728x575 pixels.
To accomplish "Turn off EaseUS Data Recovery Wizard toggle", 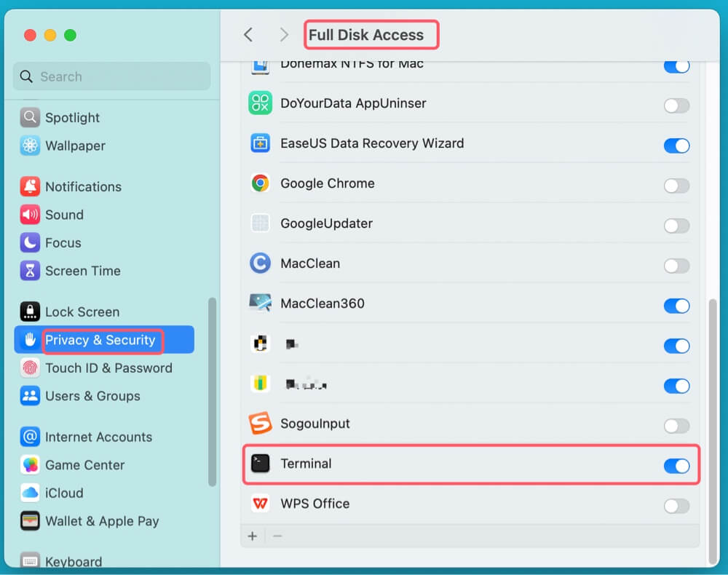I will click(676, 146).
